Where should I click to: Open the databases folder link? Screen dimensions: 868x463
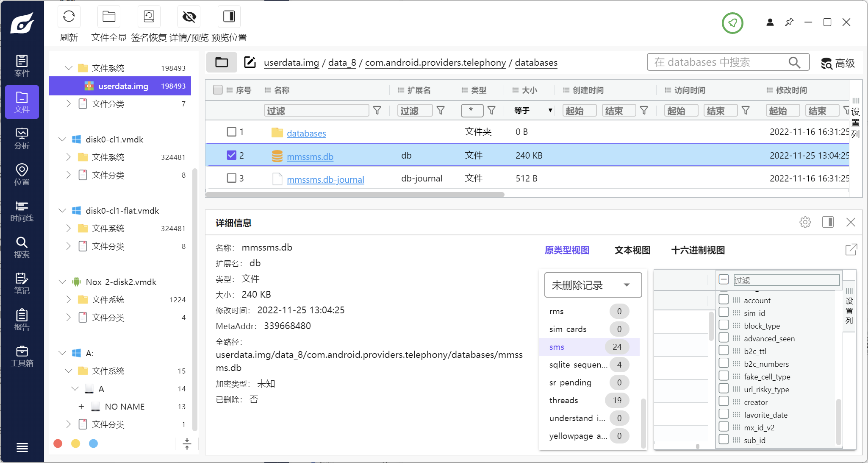click(x=306, y=133)
